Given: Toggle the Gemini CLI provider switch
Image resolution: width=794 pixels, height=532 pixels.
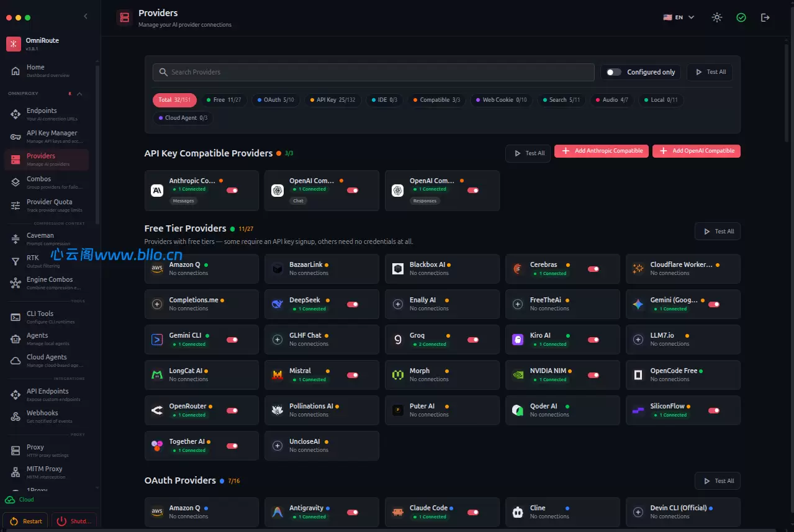Looking at the screenshot, I should [x=232, y=340].
